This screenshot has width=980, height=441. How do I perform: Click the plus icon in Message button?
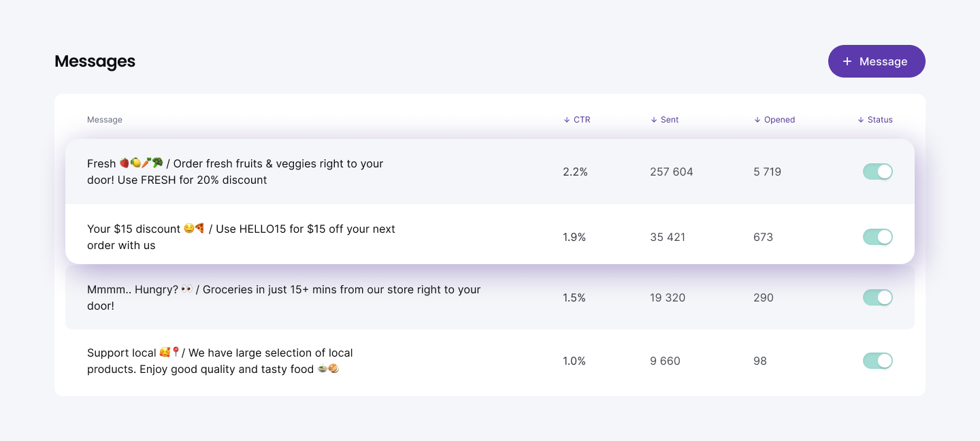(x=847, y=61)
